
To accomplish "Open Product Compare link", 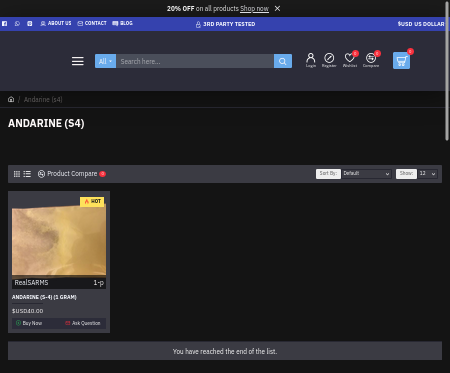I will coord(71,174).
